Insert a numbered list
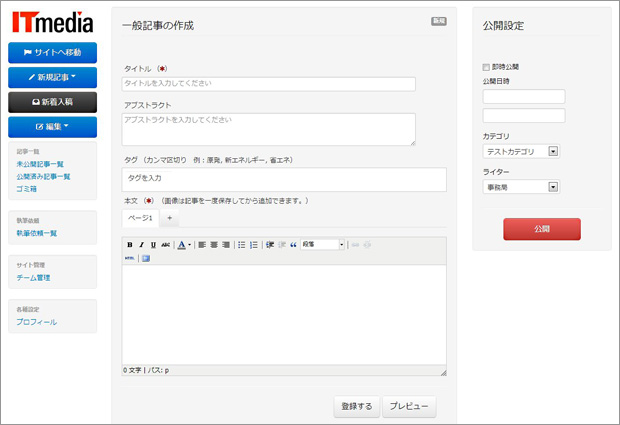Viewport: 620px width, 425px height. [x=254, y=244]
